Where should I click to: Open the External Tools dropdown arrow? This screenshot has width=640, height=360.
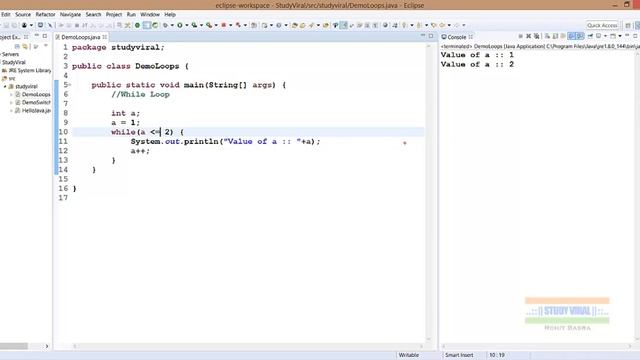coord(216,25)
